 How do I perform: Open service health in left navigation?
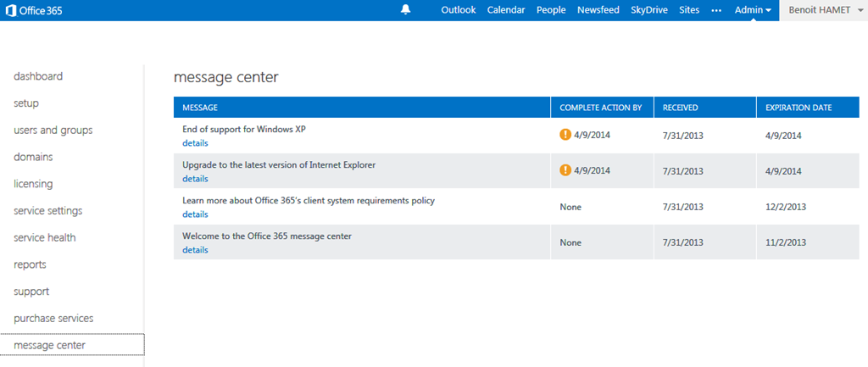(45, 238)
